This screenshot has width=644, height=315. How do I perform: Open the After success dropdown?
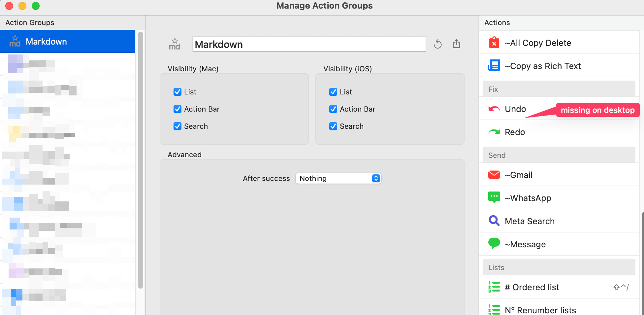click(338, 178)
